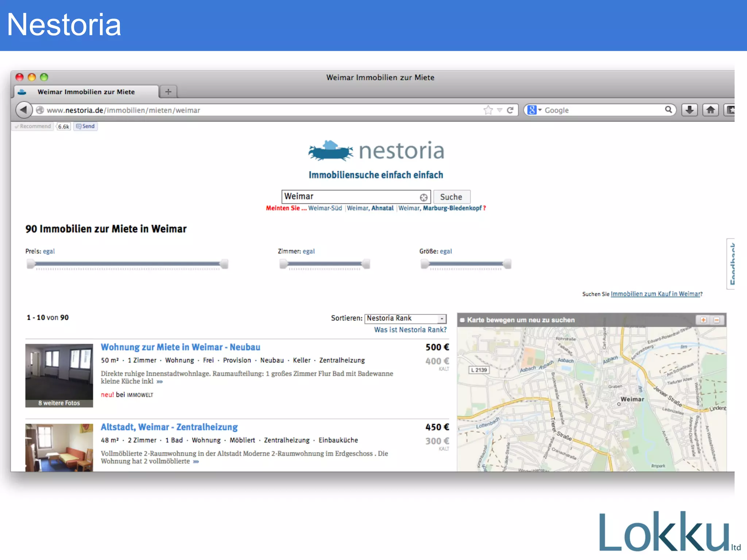Screen dimensions: 747x560
Task: Open the URL bar history dropdown arrow
Action: [500, 110]
